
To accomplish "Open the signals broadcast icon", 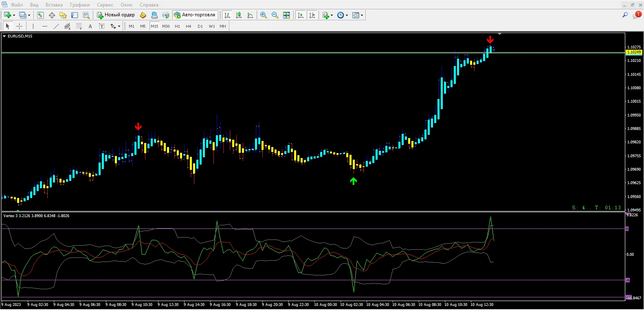I will (x=166, y=15).
